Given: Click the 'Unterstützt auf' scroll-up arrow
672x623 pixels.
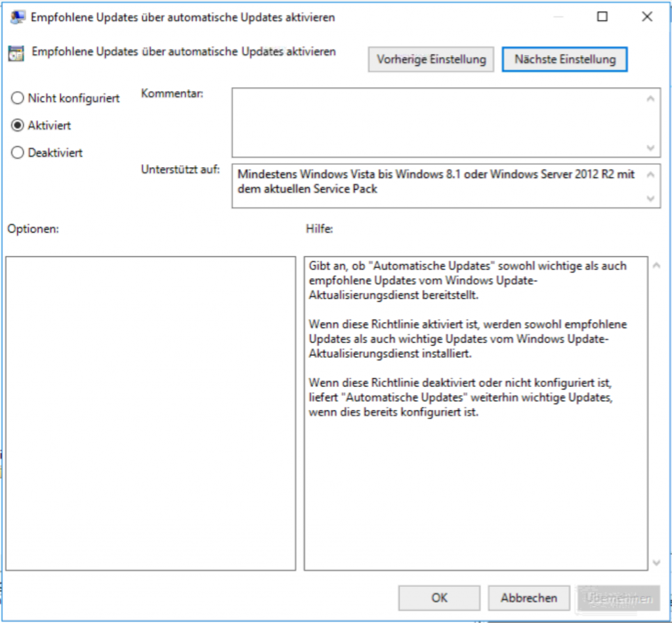Looking at the screenshot, I should (x=650, y=174).
